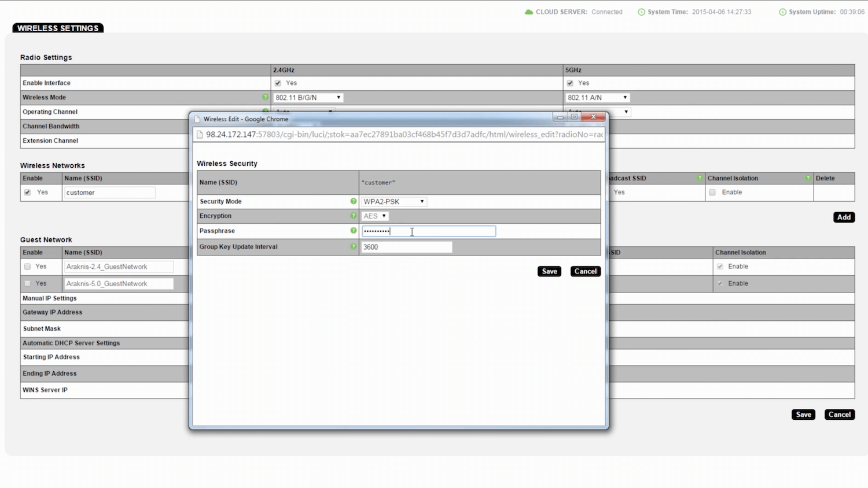Click the Cloud Server status icon

[528, 12]
